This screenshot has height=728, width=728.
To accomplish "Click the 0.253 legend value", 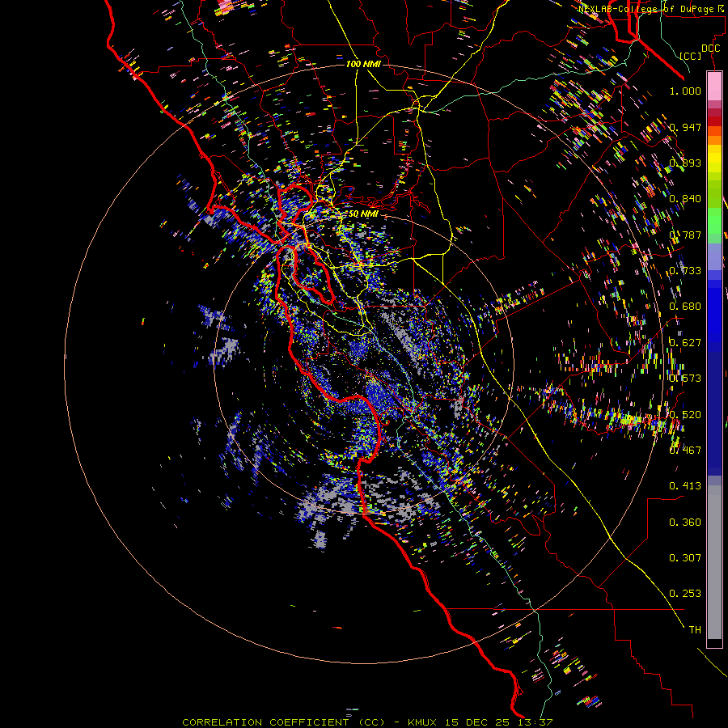I will point(685,594).
